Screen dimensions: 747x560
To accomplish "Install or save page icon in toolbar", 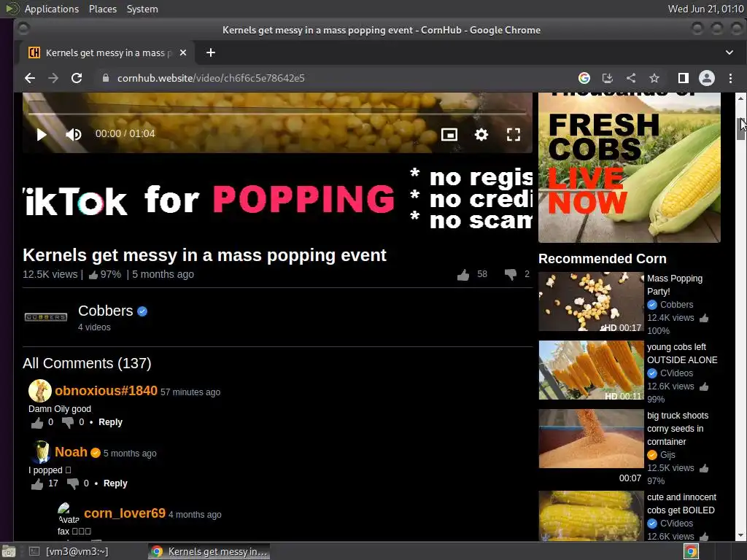I will coord(608,78).
